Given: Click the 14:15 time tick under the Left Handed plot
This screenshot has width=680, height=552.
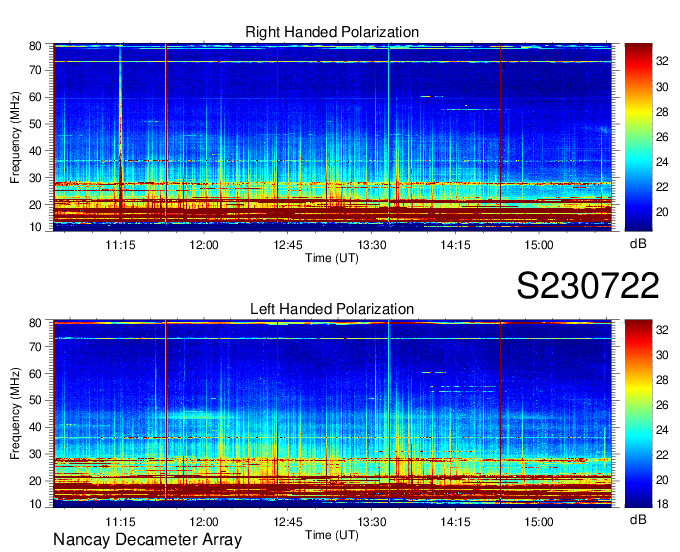Looking at the screenshot, I should tap(455, 521).
